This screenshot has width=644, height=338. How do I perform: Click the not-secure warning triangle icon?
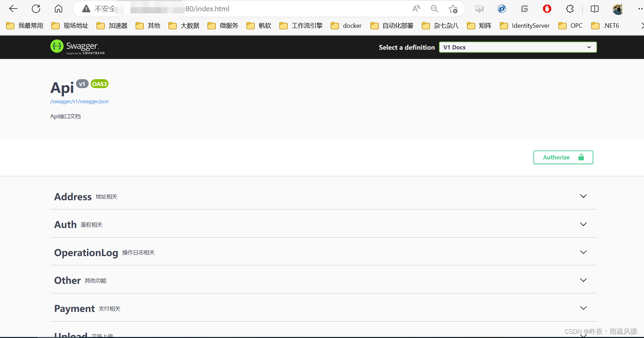86,9
